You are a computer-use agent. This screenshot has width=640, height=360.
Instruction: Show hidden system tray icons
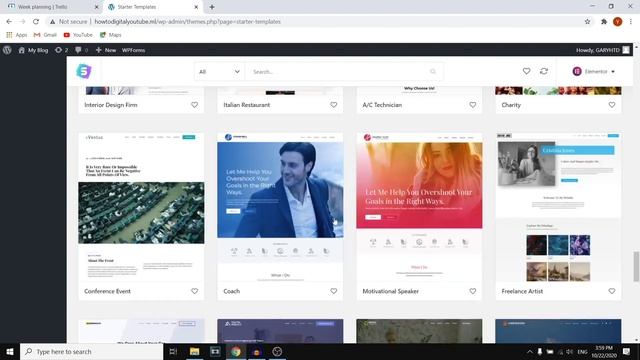pos(529,351)
